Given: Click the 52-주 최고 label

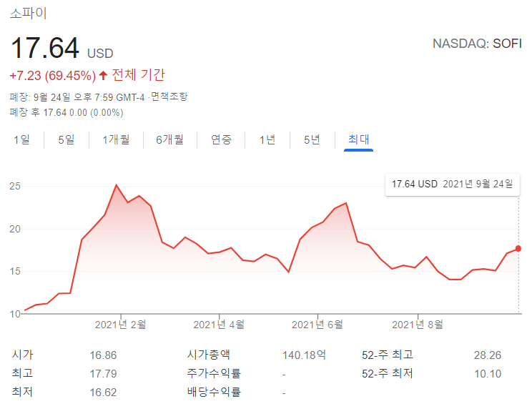Looking at the screenshot, I should click(388, 355).
